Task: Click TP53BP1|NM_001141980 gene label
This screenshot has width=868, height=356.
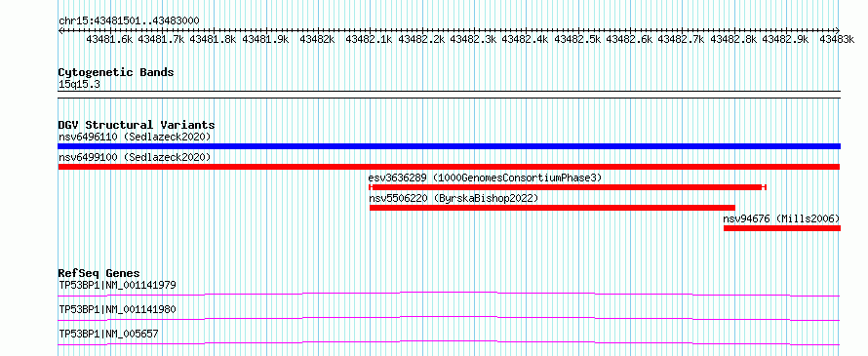Action: click(x=117, y=309)
